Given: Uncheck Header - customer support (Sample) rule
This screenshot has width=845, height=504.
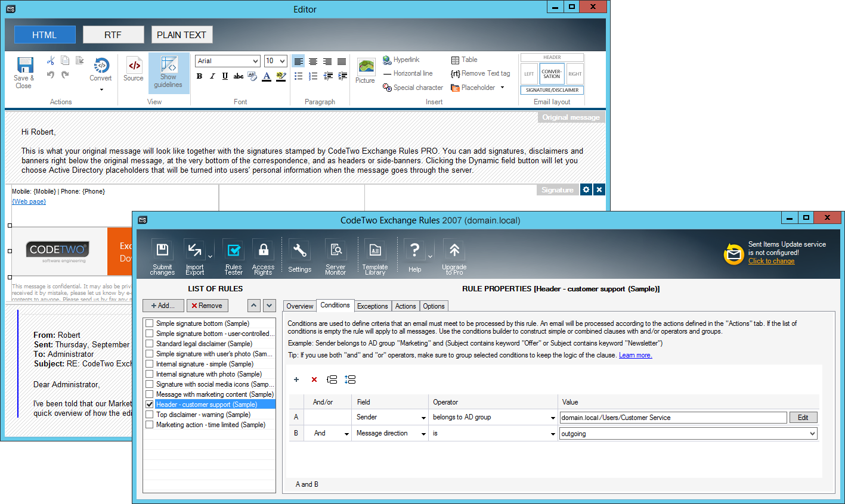Looking at the screenshot, I should [x=150, y=405].
